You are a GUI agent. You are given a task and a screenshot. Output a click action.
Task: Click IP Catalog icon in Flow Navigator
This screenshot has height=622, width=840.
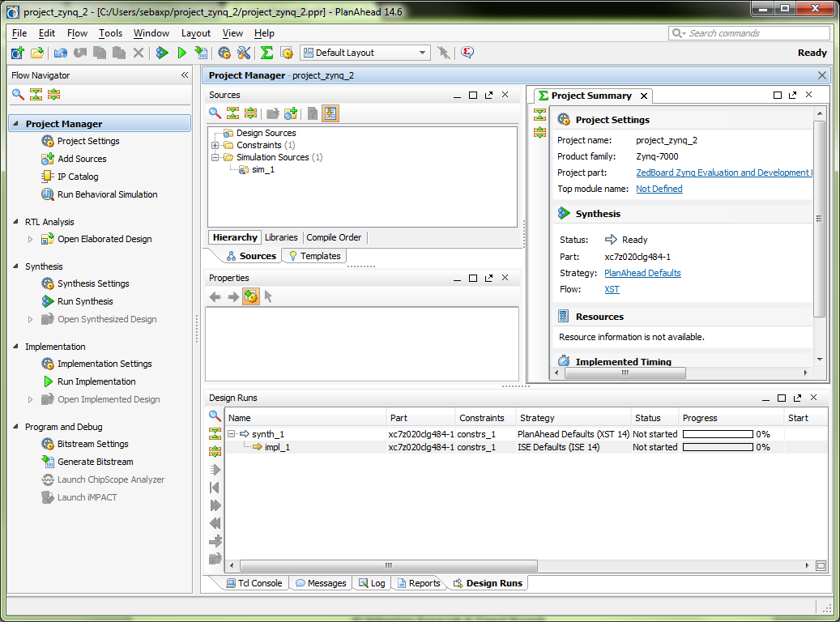[48, 177]
